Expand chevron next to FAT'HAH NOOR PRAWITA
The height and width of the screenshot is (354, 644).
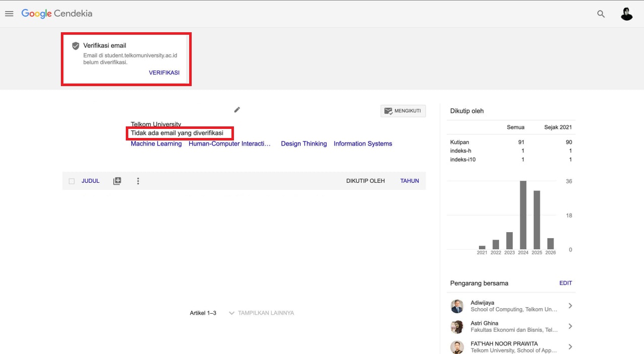pos(570,346)
